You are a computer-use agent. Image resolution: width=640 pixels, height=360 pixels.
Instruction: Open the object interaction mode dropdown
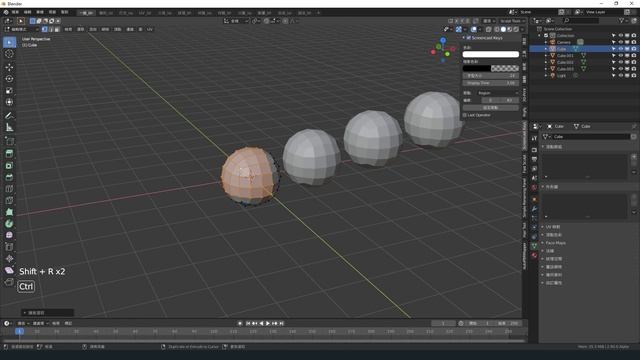[21, 29]
